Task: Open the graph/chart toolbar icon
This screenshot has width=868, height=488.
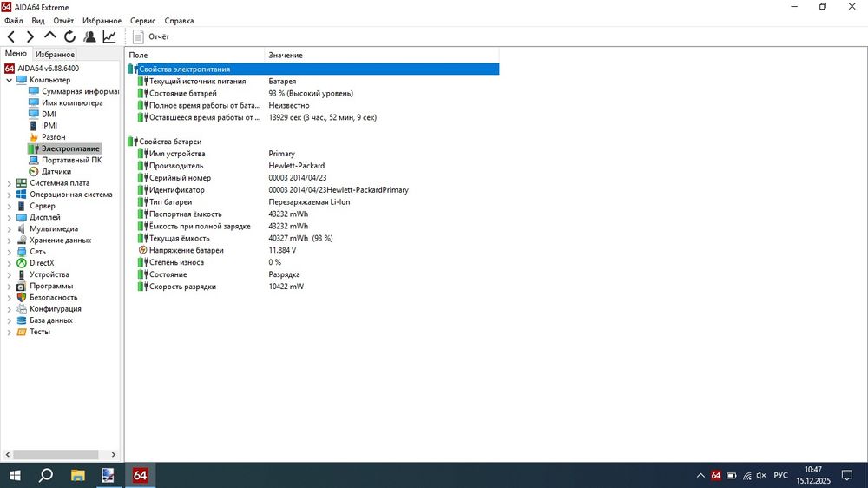Action: click(x=109, y=36)
